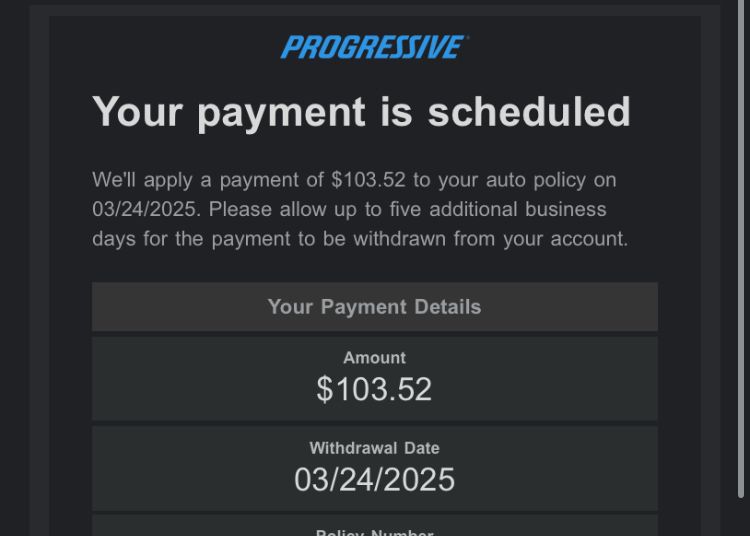Click the "Amount" label
This screenshot has height=536, width=750.
(375, 358)
